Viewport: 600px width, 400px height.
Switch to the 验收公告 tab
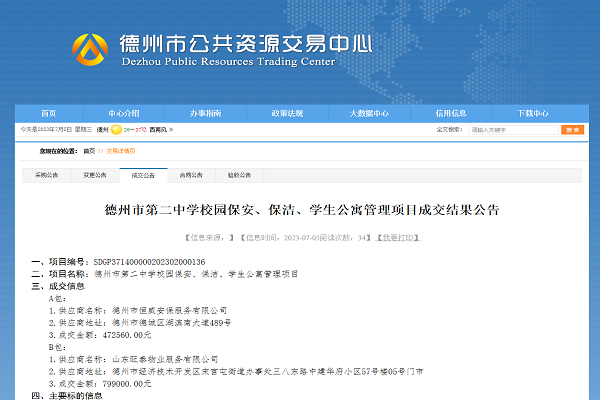(x=239, y=175)
